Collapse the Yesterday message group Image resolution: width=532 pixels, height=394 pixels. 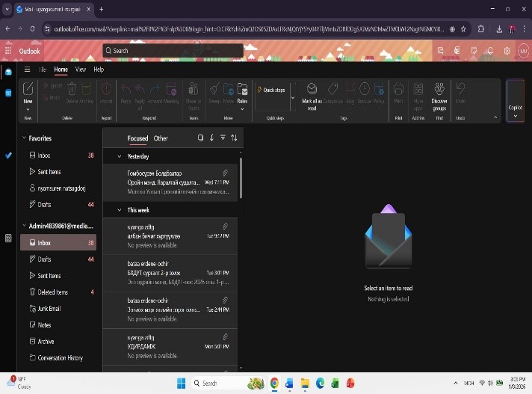click(x=119, y=157)
